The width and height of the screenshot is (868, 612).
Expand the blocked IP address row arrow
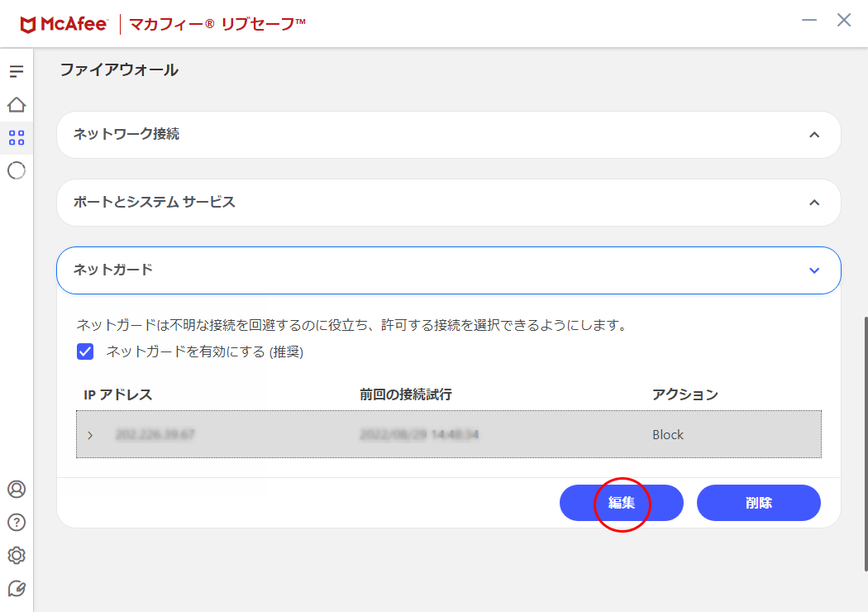pos(90,435)
